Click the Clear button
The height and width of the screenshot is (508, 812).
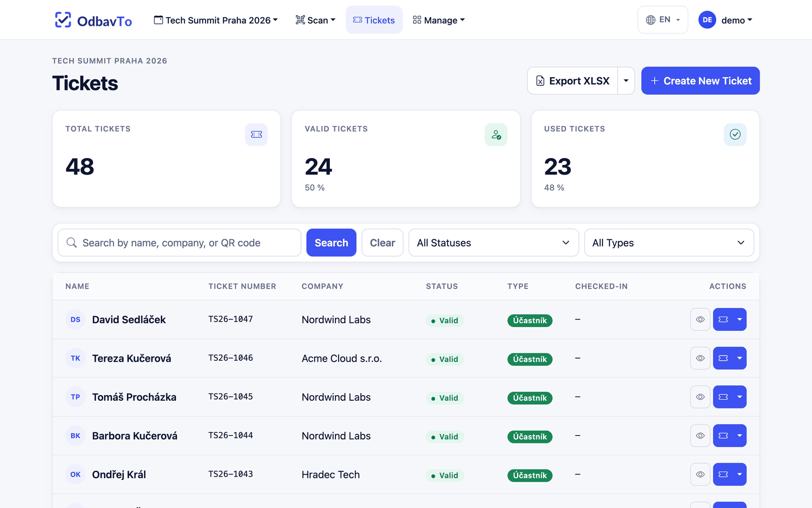tap(382, 243)
